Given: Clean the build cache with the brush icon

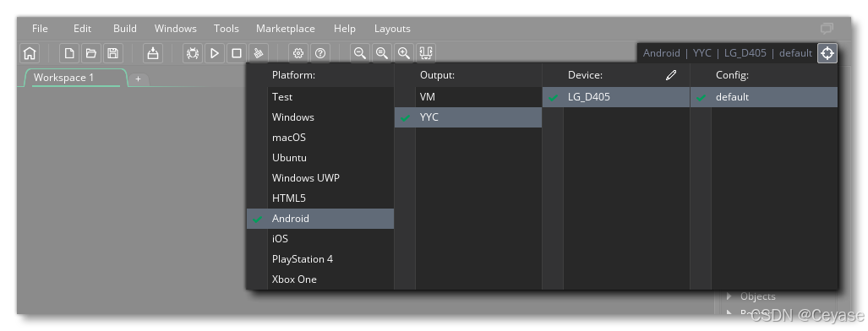Looking at the screenshot, I should [258, 53].
